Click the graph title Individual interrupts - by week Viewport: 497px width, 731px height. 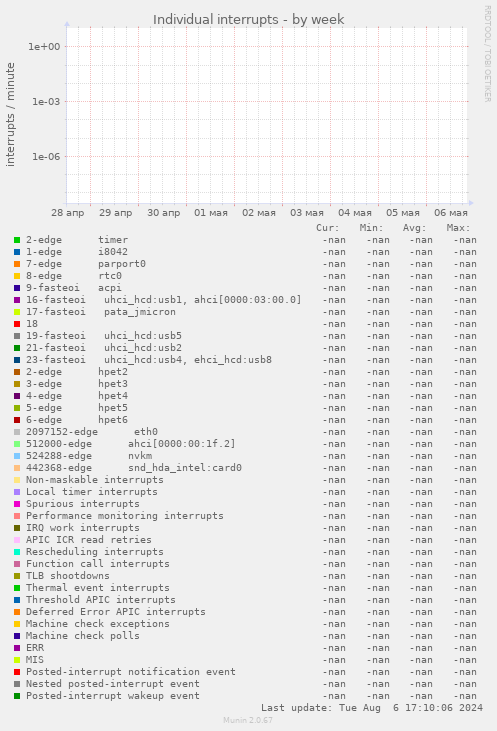tap(248, 20)
